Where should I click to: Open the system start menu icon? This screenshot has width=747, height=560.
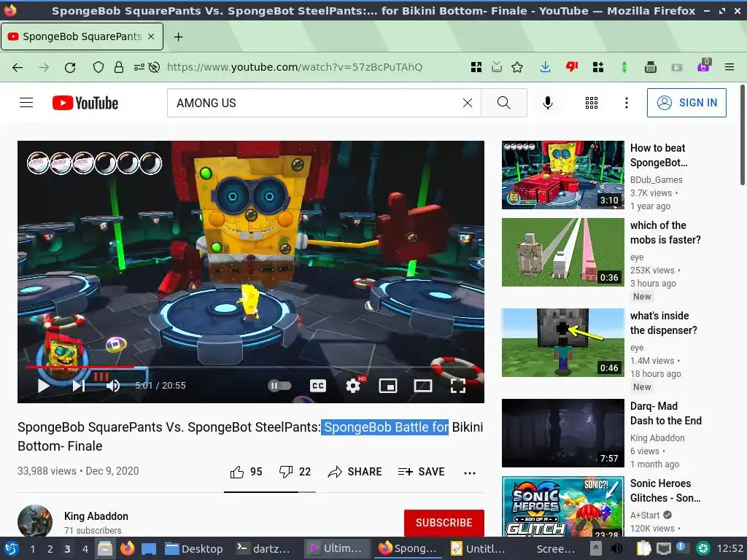click(11, 549)
